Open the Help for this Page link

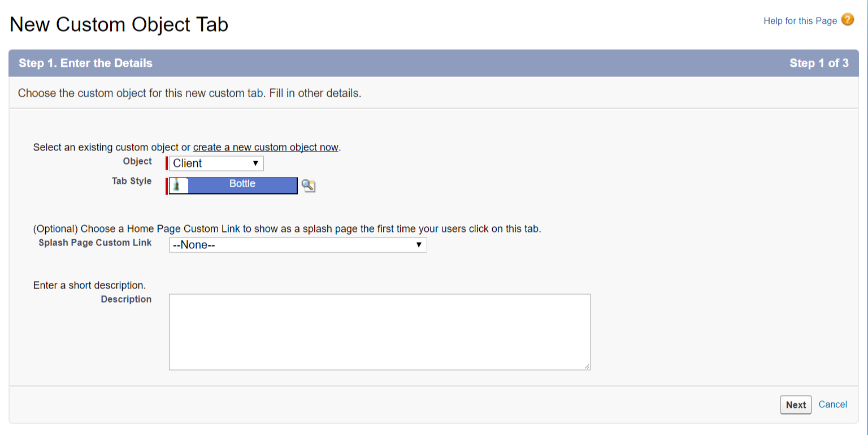800,20
